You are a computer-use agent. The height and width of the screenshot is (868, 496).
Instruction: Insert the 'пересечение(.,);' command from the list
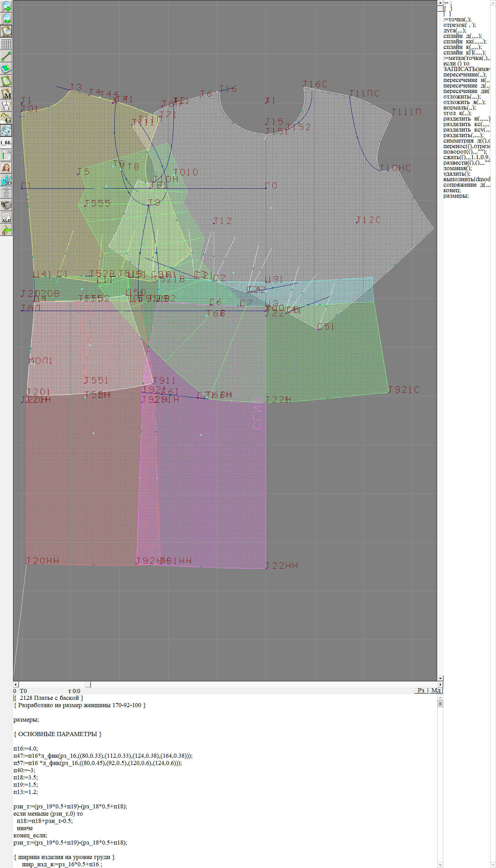[465, 75]
